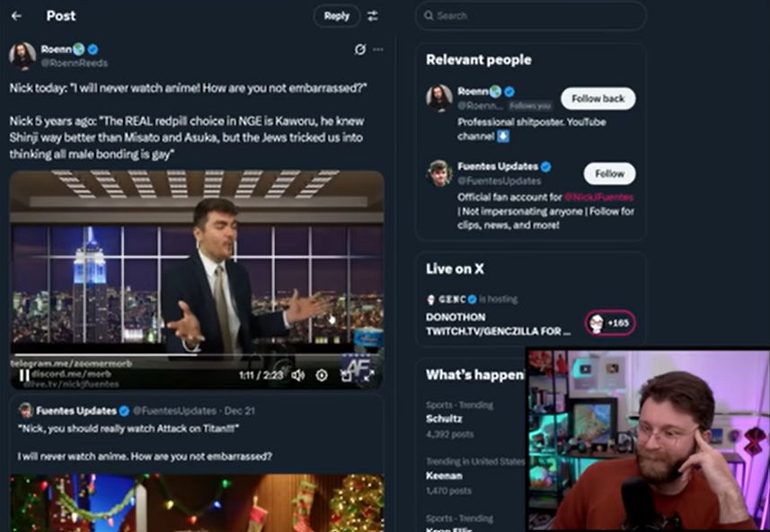Go back using the back arrow

(16, 16)
